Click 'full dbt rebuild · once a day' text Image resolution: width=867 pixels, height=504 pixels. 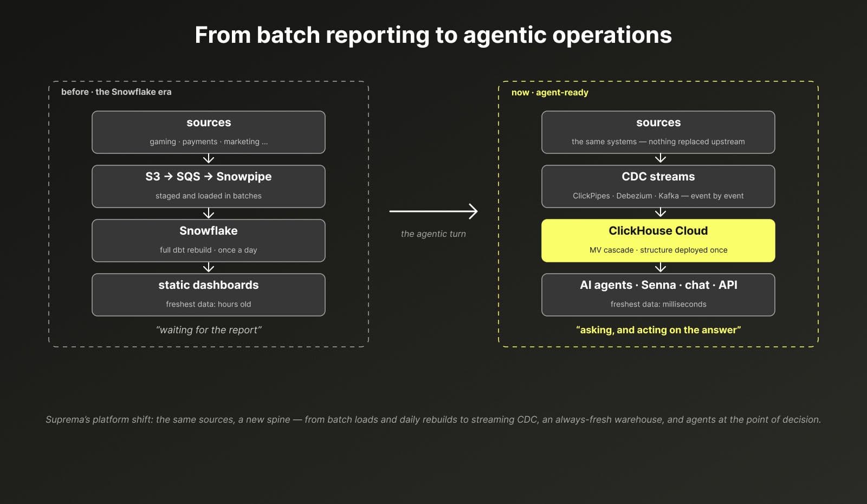[x=209, y=250]
